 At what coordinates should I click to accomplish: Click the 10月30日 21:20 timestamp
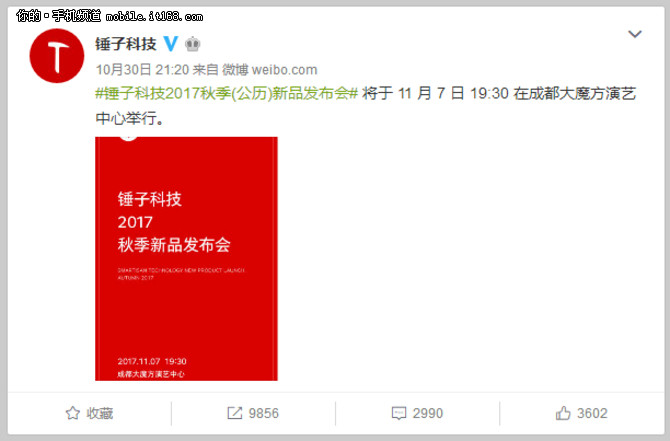[x=142, y=69]
